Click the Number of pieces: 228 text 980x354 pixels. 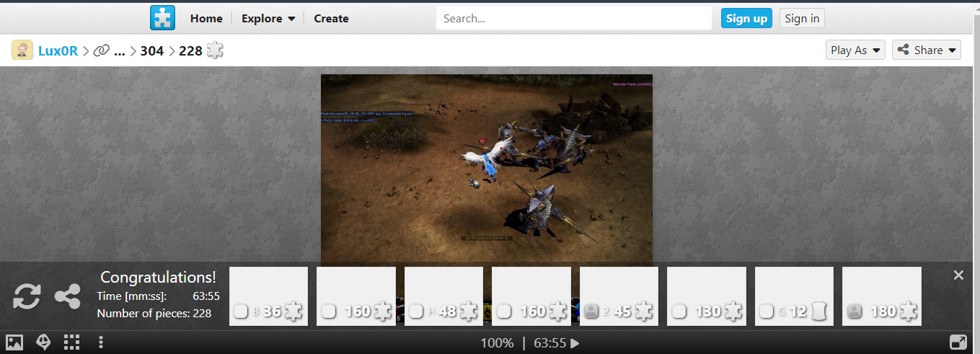pyautogui.click(x=154, y=313)
